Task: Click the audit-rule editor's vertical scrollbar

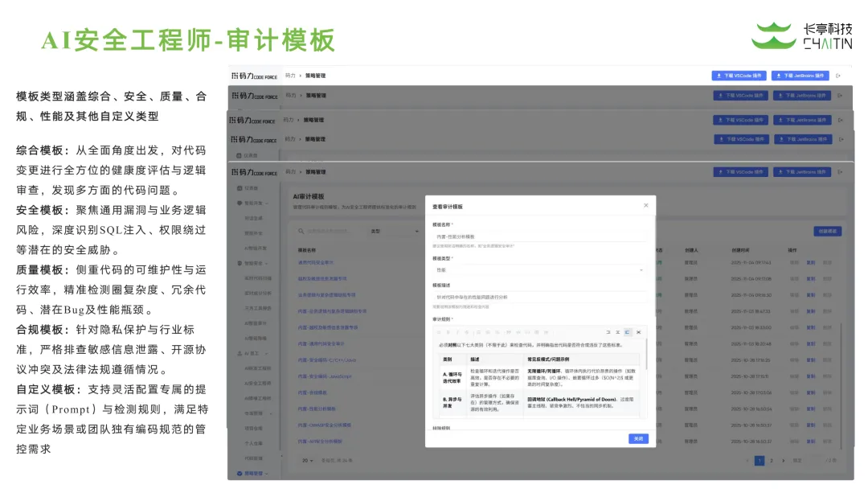Action: coord(645,355)
